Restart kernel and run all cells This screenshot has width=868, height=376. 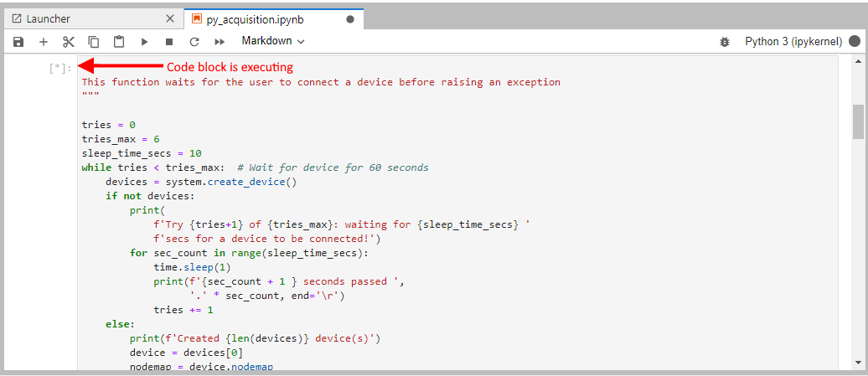point(220,41)
